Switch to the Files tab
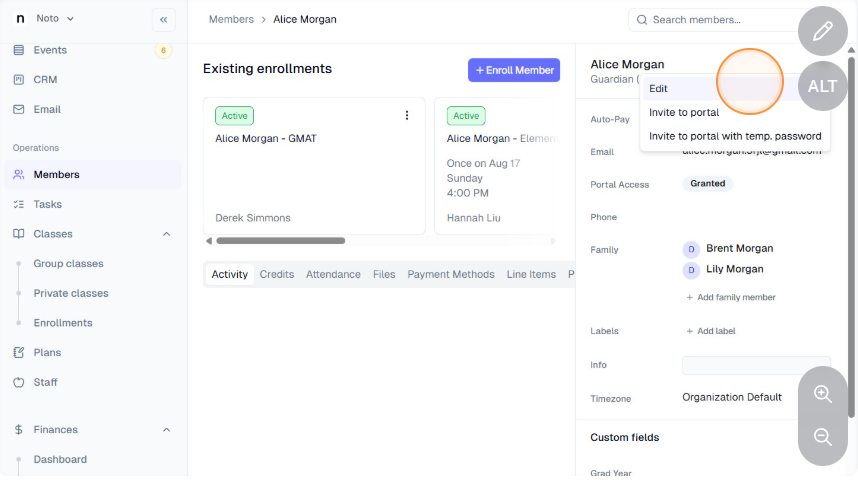 [384, 275]
